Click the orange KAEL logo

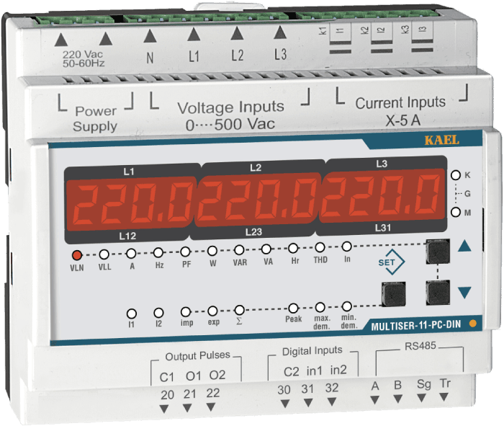(441, 141)
